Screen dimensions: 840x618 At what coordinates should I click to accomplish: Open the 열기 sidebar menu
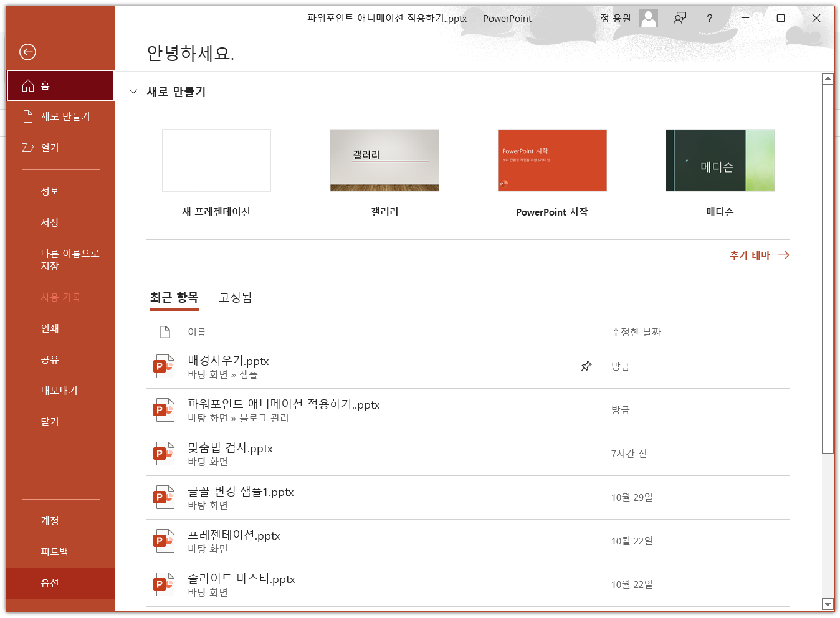tap(60, 148)
